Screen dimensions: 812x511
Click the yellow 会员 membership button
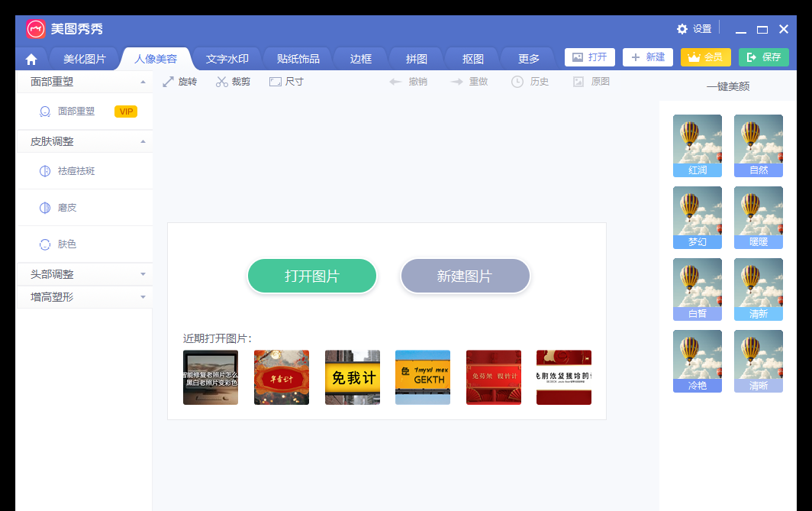[x=706, y=57]
